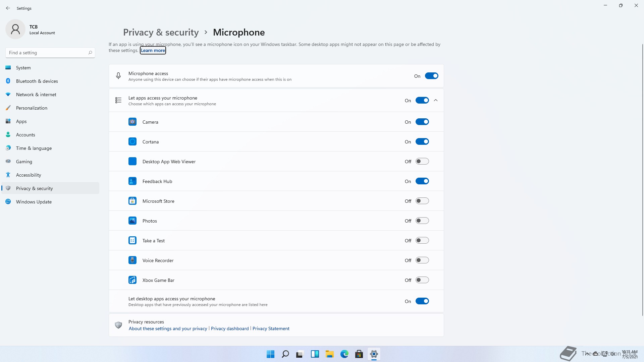Click Privacy & security breadcrumb heading
The width and height of the screenshot is (644, 362).
point(161,32)
